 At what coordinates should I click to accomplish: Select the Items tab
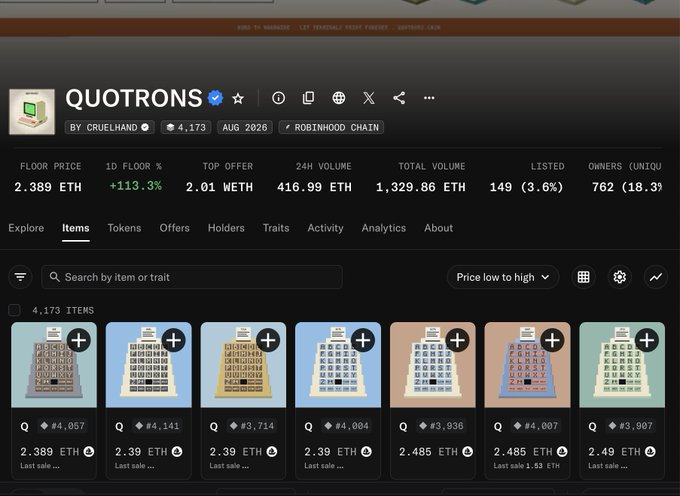point(75,228)
